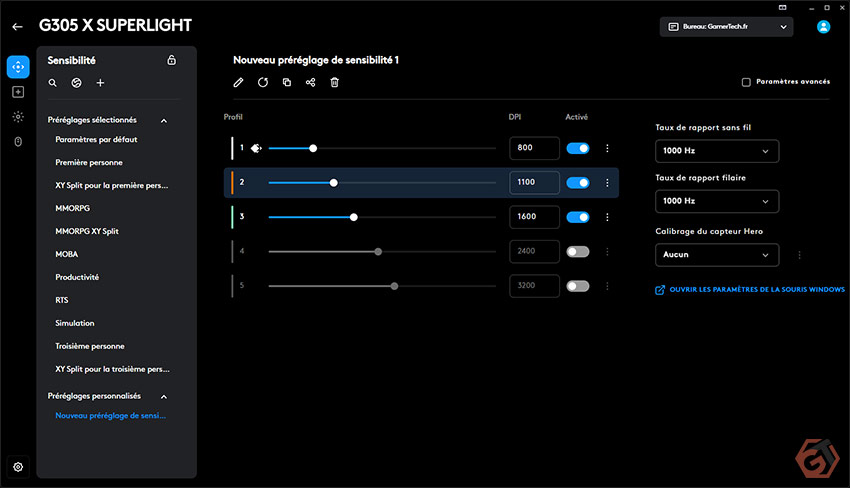Open Taux de rapport filaire dropdown

coord(717,201)
